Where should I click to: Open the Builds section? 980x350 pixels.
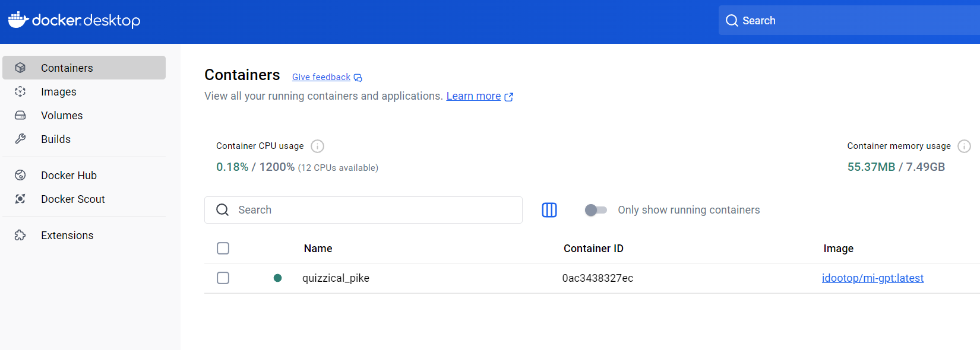click(x=84, y=139)
